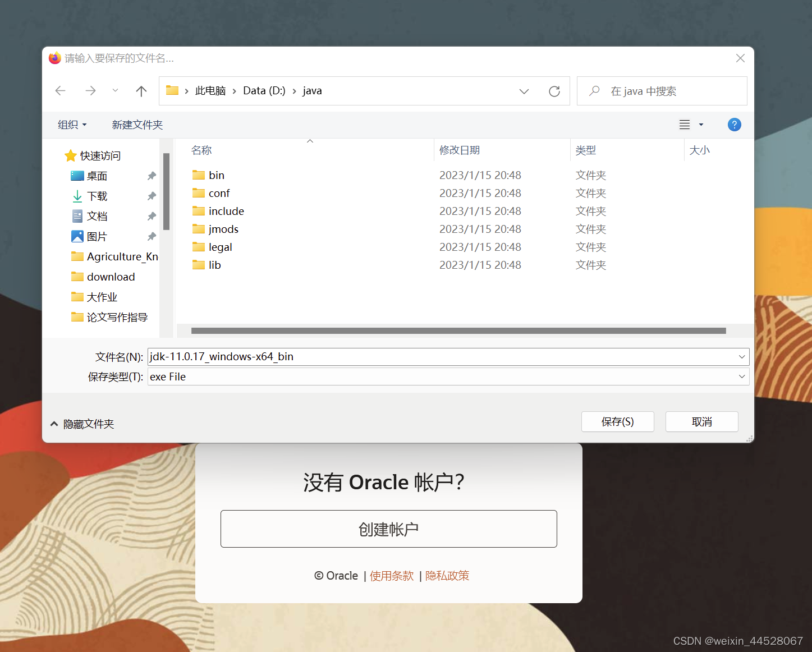Click the navigation pane vertical scrollbar
This screenshot has height=652, width=812.
166,191
